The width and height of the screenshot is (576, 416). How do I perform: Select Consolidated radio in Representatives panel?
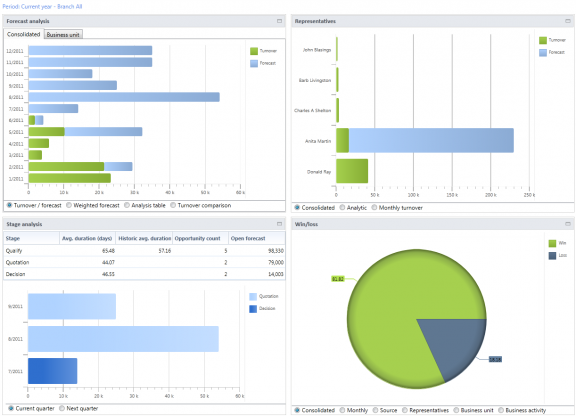pyautogui.click(x=297, y=208)
